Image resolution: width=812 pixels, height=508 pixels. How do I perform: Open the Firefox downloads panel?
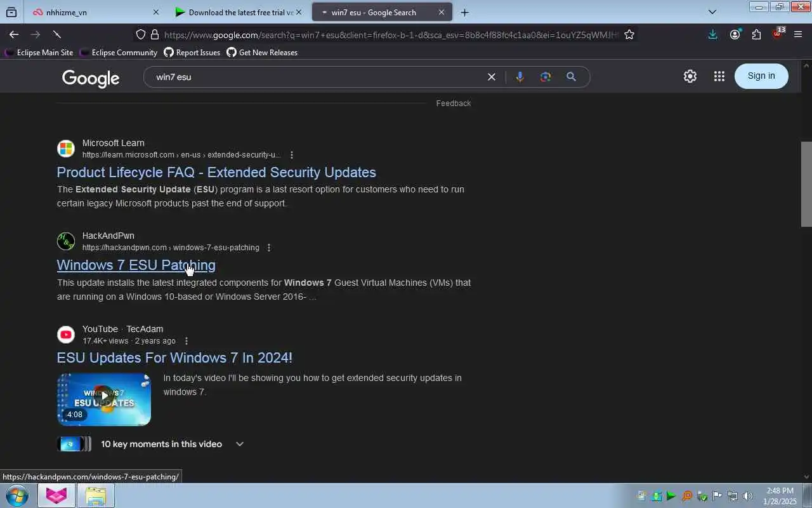[x=713, y=35]
